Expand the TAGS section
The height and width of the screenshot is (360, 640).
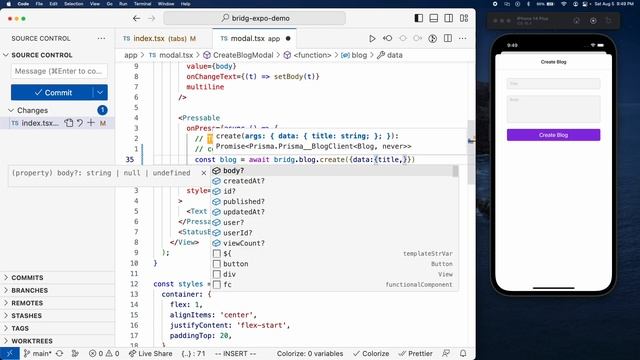click(20, 328)
